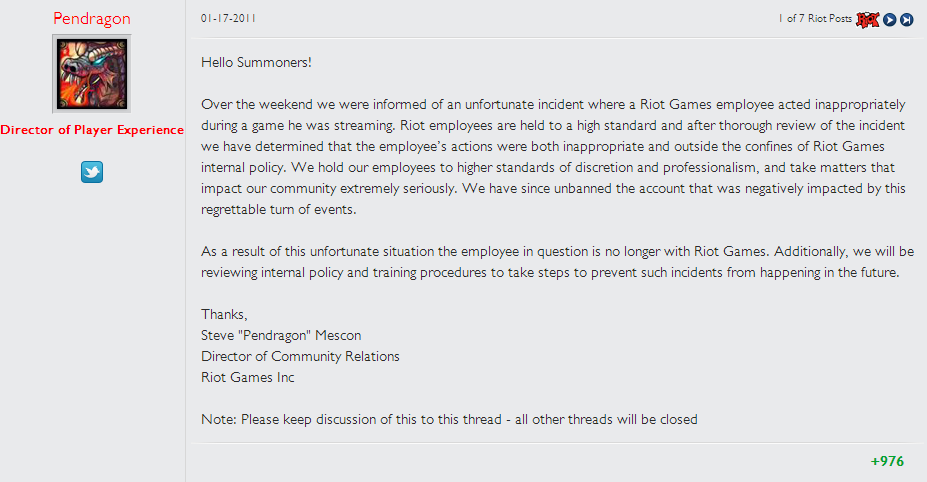Click the Steve "Pendragon" Mescon signature
The image size is (927, 482).
click(281, 335)
